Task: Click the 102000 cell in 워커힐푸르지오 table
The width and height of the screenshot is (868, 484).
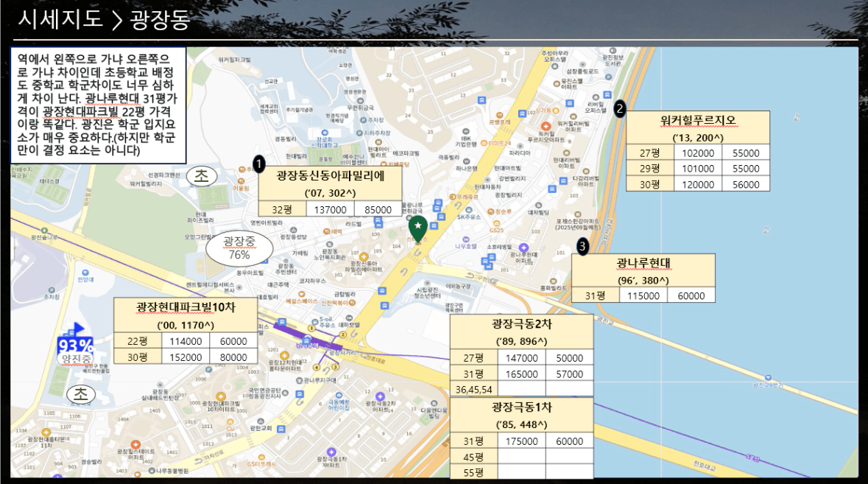Action: pyautogui.click(x=697, y=153)
